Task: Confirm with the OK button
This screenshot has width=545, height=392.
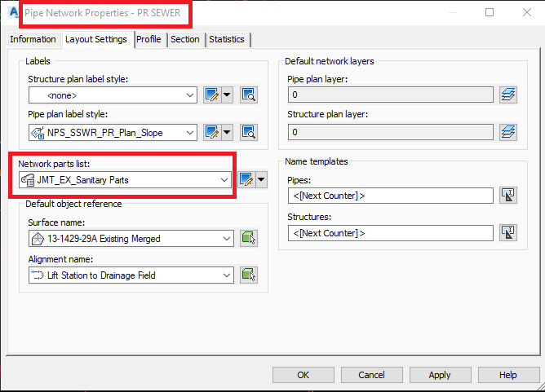Action: (x=303, y=375)
